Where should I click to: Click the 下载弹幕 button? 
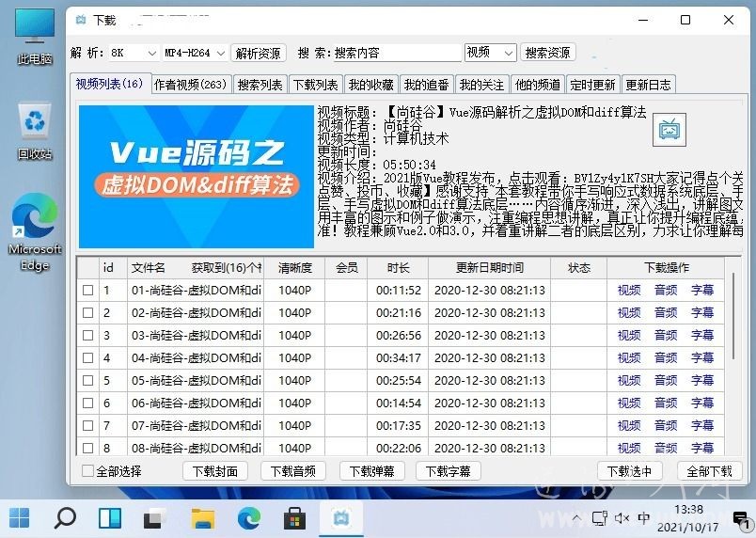(x=371, y=471)
